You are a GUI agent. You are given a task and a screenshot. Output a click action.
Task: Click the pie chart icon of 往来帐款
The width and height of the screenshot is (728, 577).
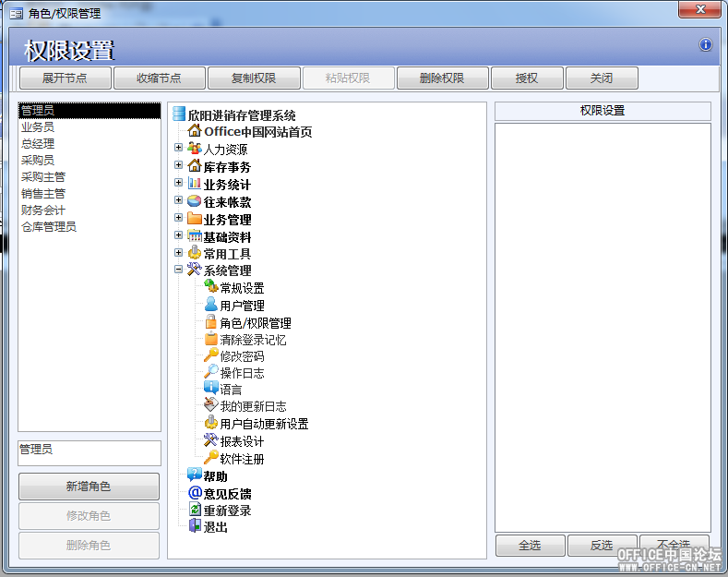195,201
